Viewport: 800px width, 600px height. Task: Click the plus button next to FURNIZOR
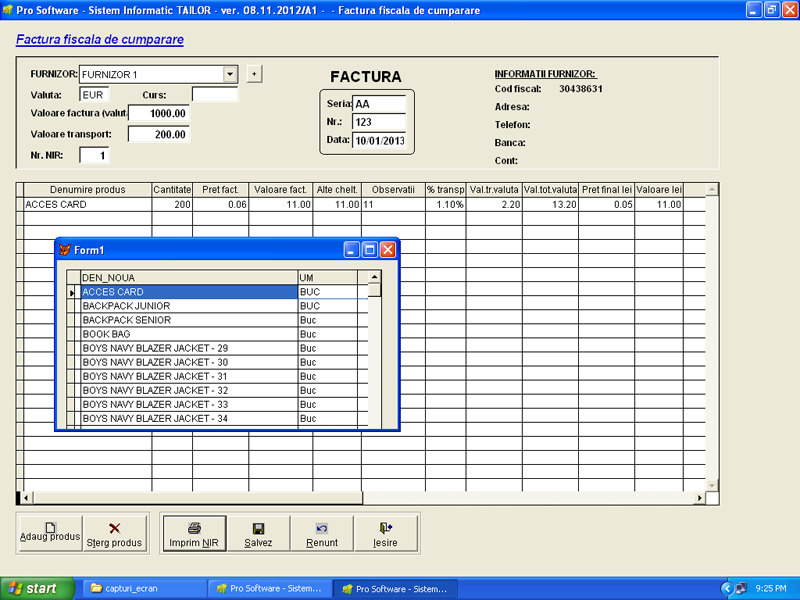(x=254, y=74)
